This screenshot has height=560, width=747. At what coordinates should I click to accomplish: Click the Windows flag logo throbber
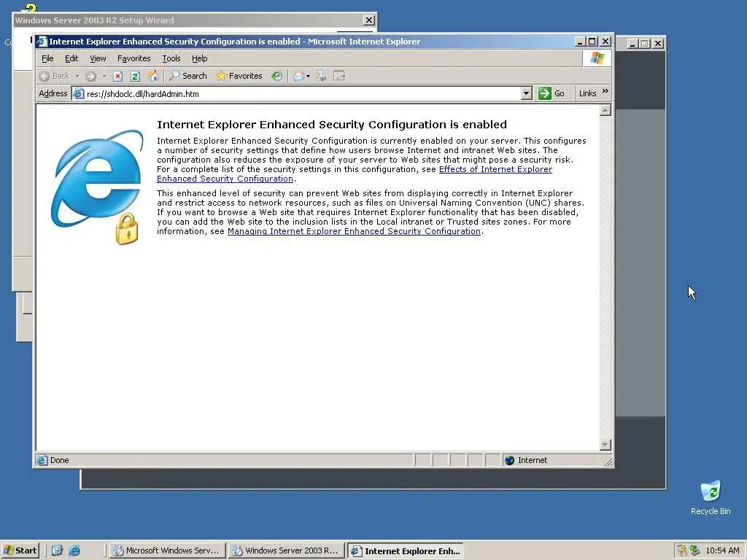click(x=597, y=58)
